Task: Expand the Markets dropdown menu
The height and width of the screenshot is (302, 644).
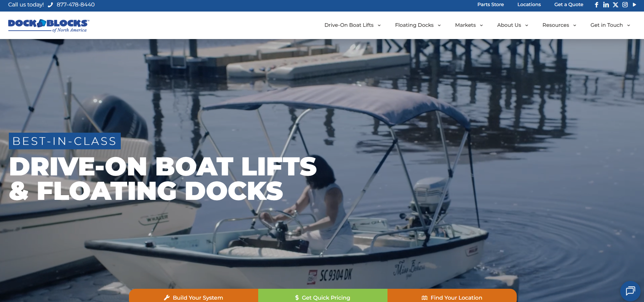Action: [469, 25]
